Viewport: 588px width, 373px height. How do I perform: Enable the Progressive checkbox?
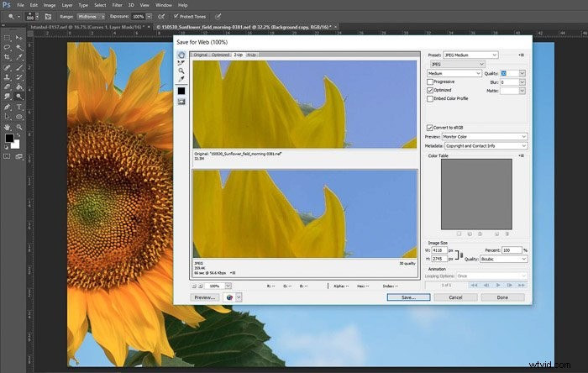430,81
